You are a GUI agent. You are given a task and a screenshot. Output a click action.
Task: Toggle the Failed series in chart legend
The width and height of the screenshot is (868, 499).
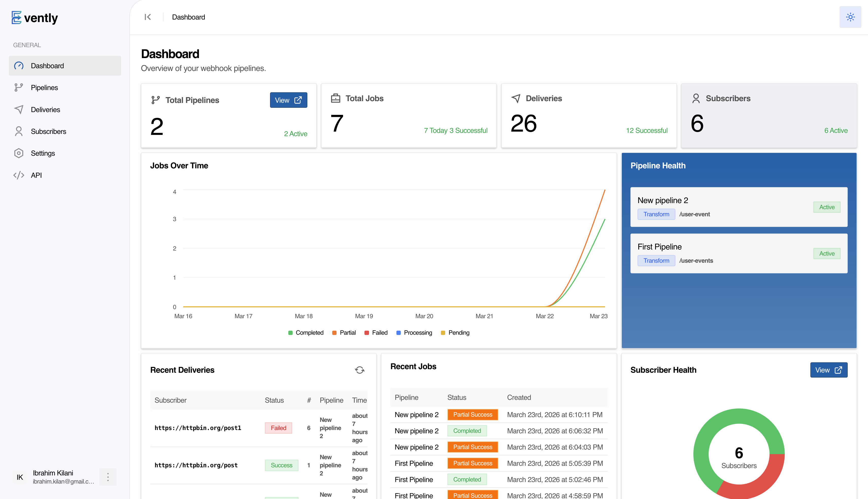(x=376, y=333)
